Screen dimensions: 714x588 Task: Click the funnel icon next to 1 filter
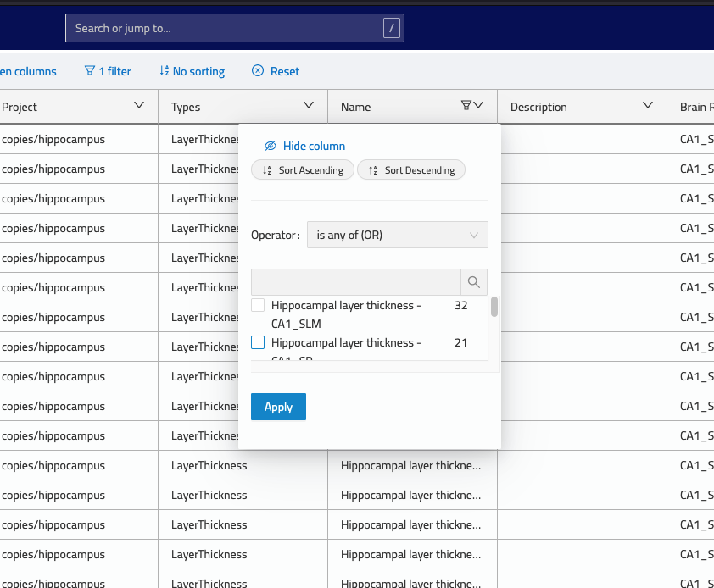[90, 70]
